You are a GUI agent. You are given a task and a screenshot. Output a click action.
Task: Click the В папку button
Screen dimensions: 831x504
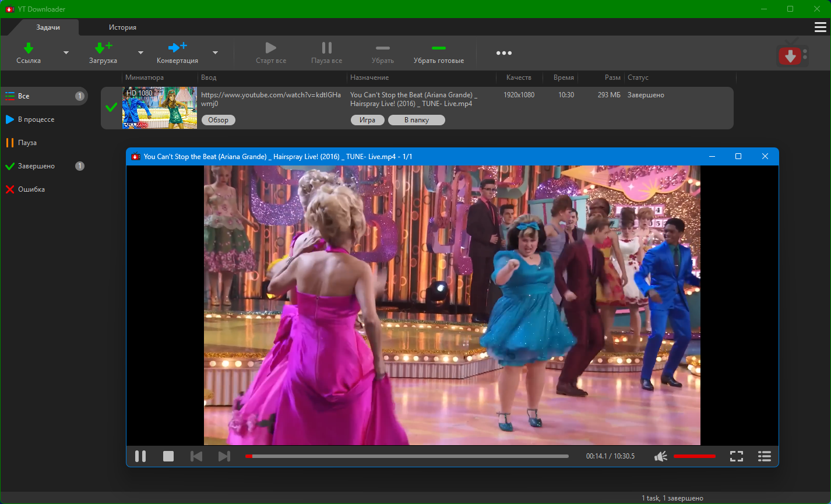(x=416, y=120)
